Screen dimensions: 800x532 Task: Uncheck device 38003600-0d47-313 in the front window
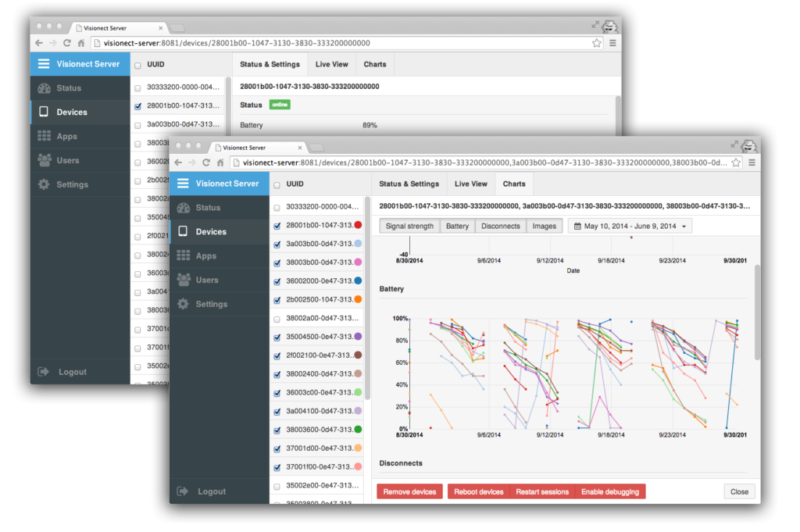[277, 430]
